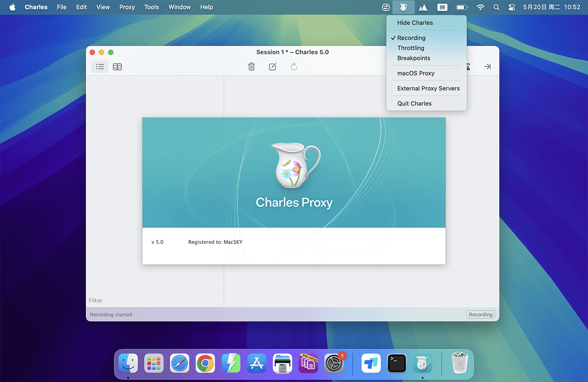Open the purple Evaluation app in Dock
588x382 pixels.
tap(308, 363)
